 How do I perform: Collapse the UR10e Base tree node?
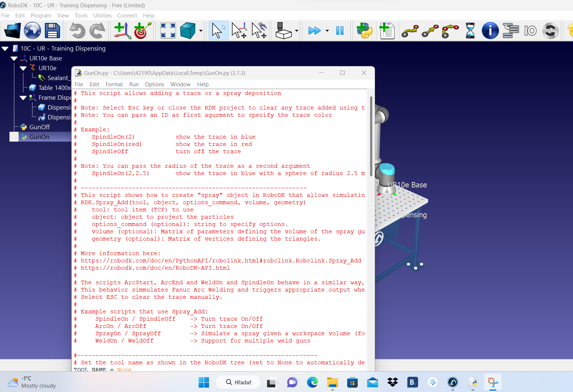(x=14, y=58)
